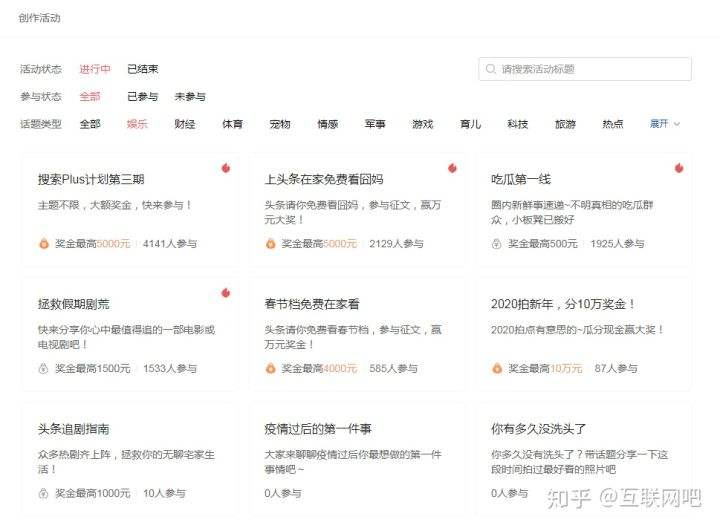Click description 2020拍点有意思的~瓜分现金赢大奖！

[578, 330]
